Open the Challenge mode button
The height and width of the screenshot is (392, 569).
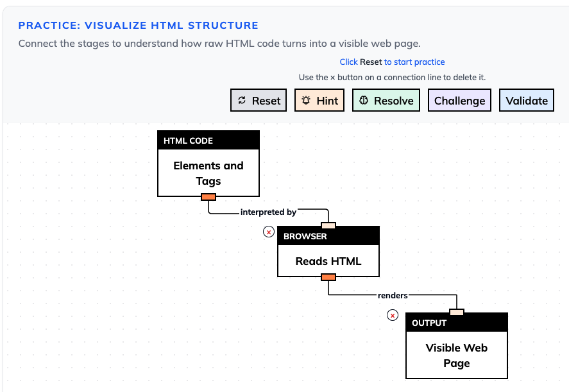(x=459, y=100)
